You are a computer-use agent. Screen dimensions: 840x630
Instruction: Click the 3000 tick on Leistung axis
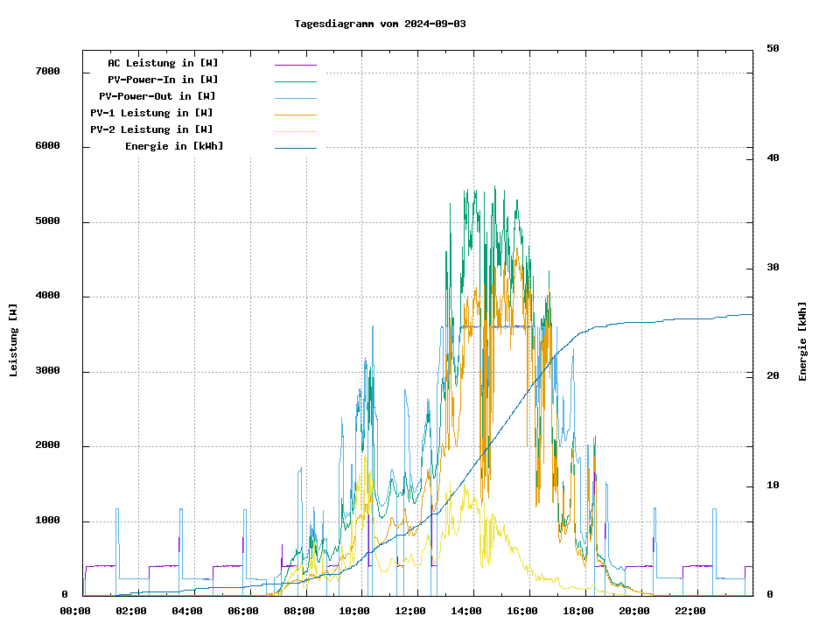click(47, 371)
